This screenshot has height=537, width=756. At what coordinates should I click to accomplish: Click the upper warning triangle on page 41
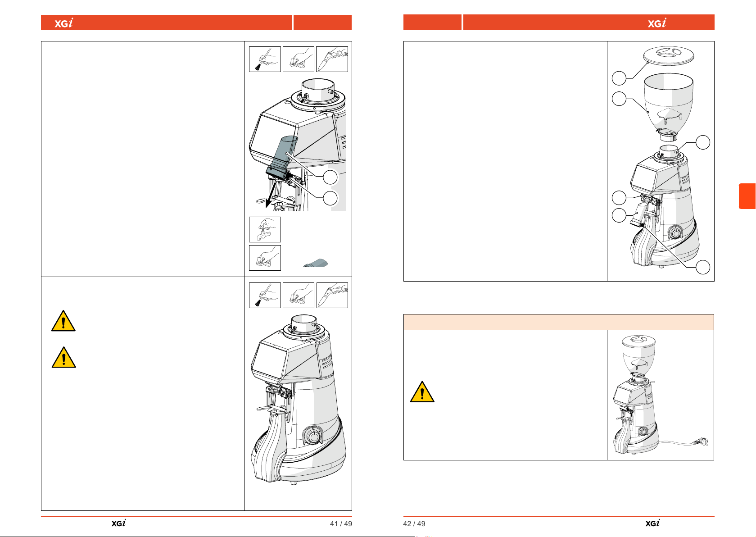63,321
